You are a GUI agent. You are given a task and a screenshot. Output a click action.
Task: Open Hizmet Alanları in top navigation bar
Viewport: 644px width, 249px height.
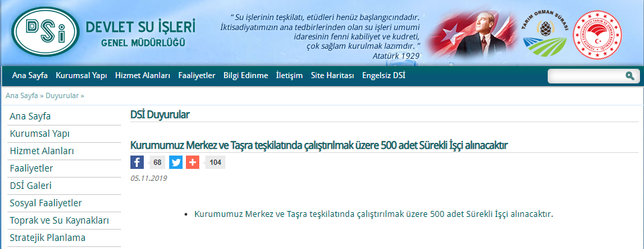(x=142, y=75)
